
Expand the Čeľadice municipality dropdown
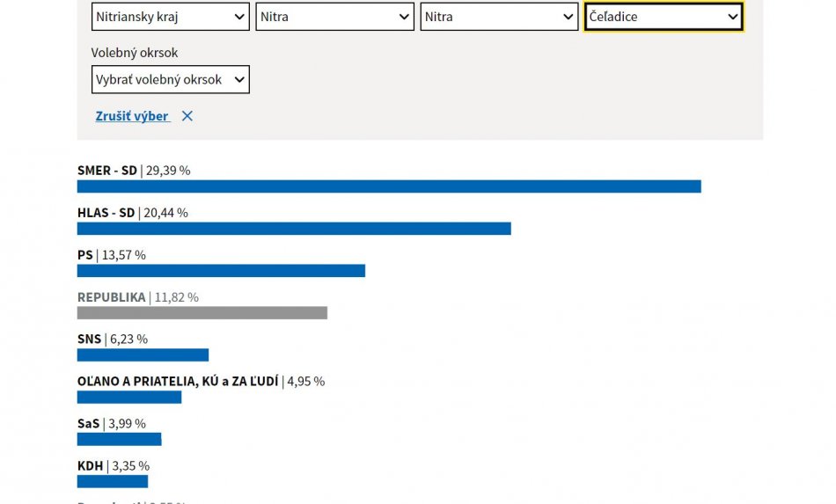click(664, 17)
